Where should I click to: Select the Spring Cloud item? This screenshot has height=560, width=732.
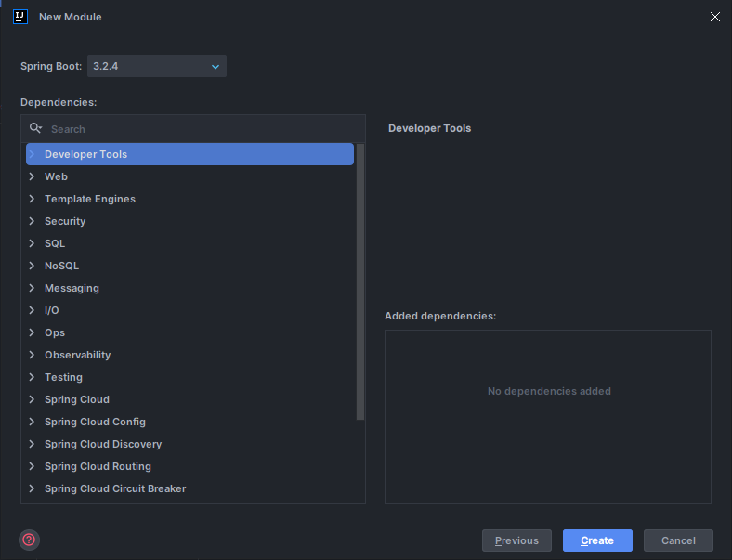click(x=77, y=399)
